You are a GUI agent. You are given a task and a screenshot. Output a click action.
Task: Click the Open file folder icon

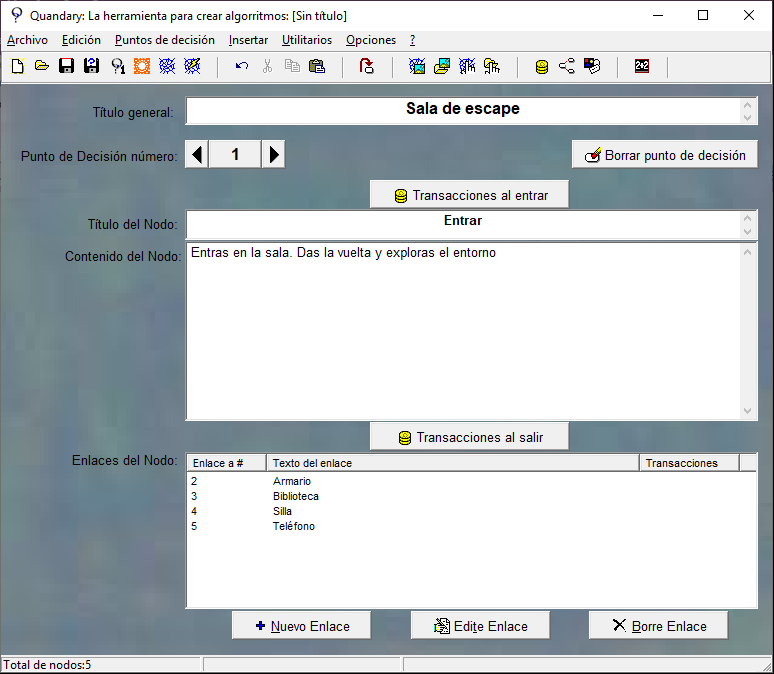(x=42, y=67)
